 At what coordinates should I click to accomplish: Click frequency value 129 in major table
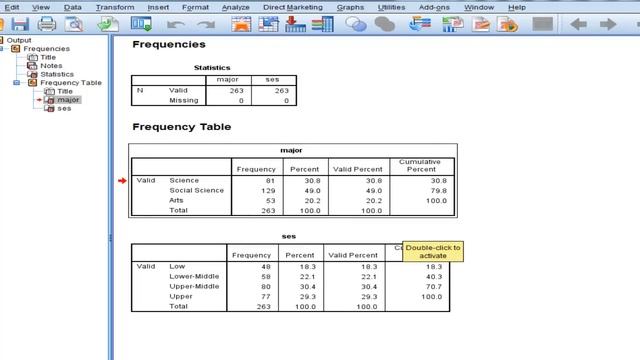268,191
